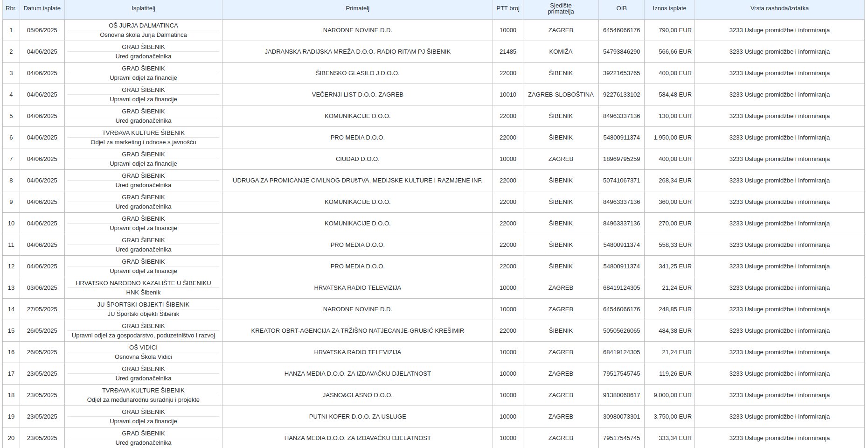Select the JASNO&GLASNO D.O.O. recipient

(357, 395)
